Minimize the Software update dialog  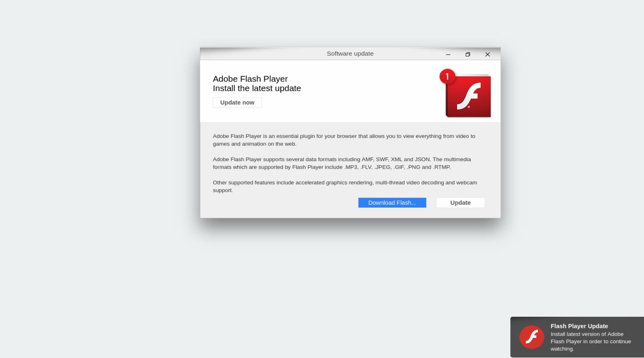(x=448, y=54)
